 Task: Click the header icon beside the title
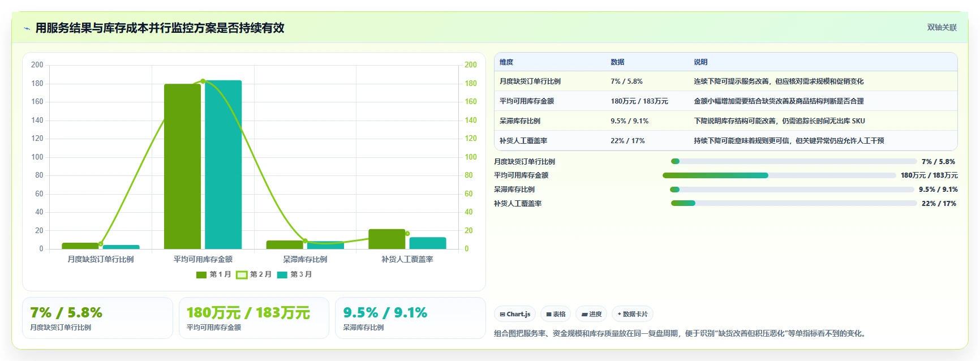pyautogui.click(x=27, y=28)
